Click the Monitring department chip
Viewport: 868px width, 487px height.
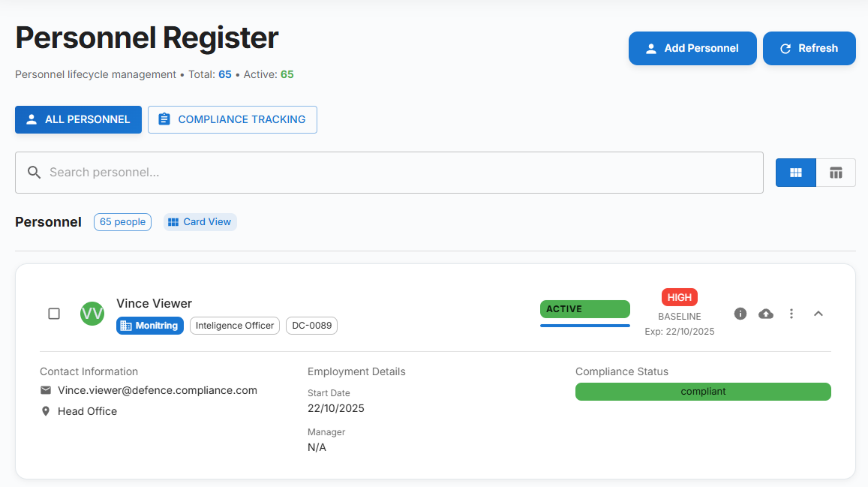[x=150, y=326]
